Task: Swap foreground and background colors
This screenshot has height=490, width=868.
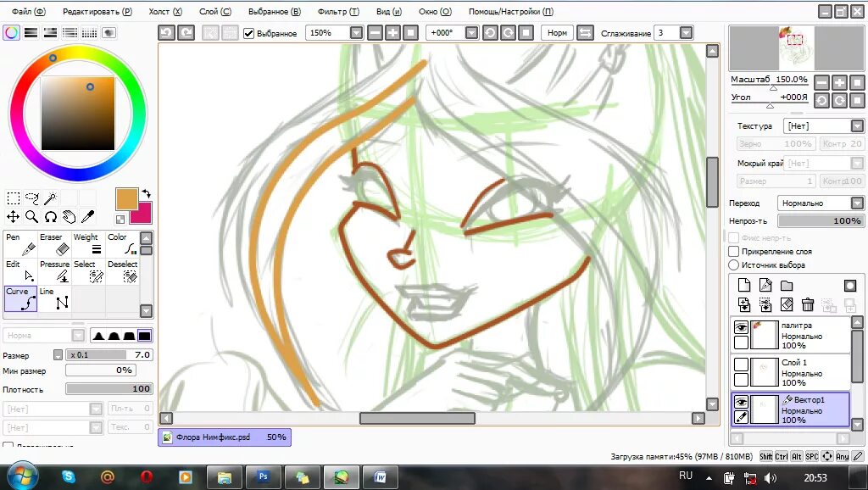Action: (x=146, y=194)
